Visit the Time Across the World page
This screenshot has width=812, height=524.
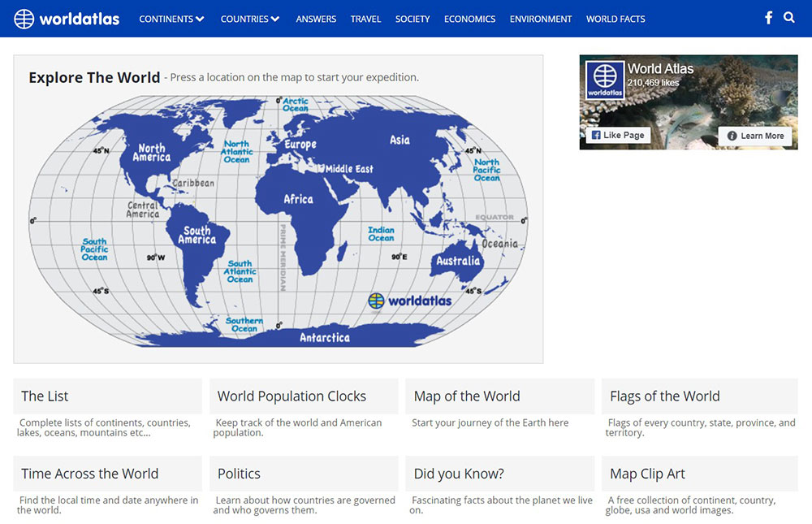pos(90,474)
